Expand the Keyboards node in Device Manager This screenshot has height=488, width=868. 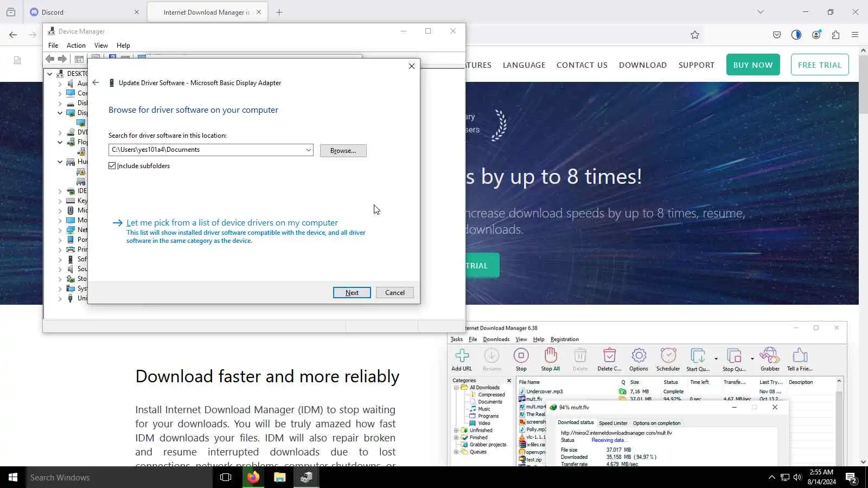tap(60, 201)
